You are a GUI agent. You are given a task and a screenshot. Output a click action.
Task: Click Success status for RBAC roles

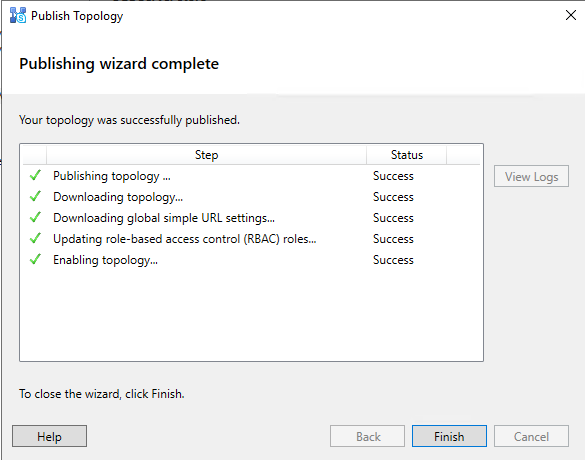(x=393, y=239)
